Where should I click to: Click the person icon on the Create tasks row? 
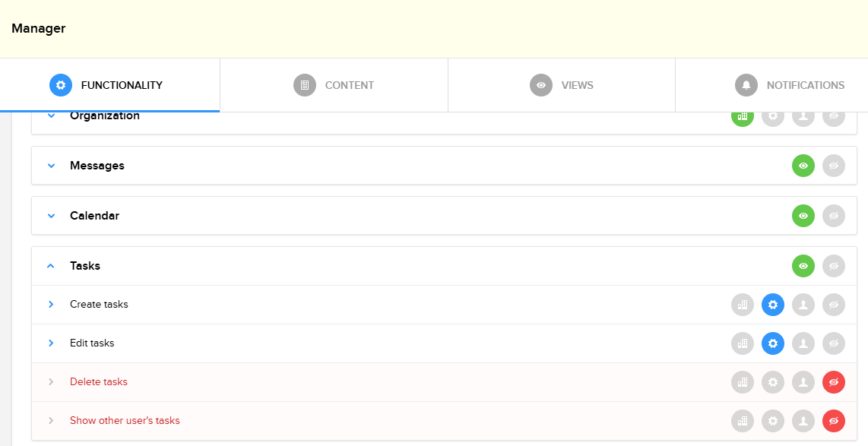803,304
